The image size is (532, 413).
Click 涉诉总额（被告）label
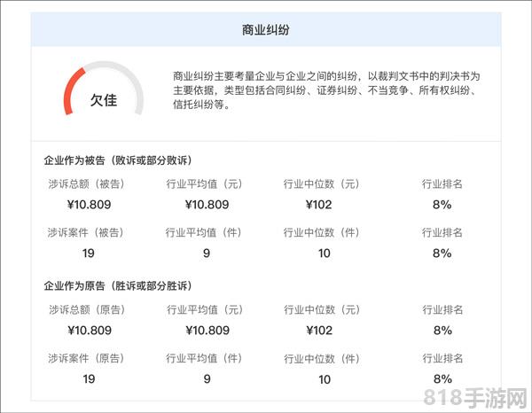click(x=86, y=183)
